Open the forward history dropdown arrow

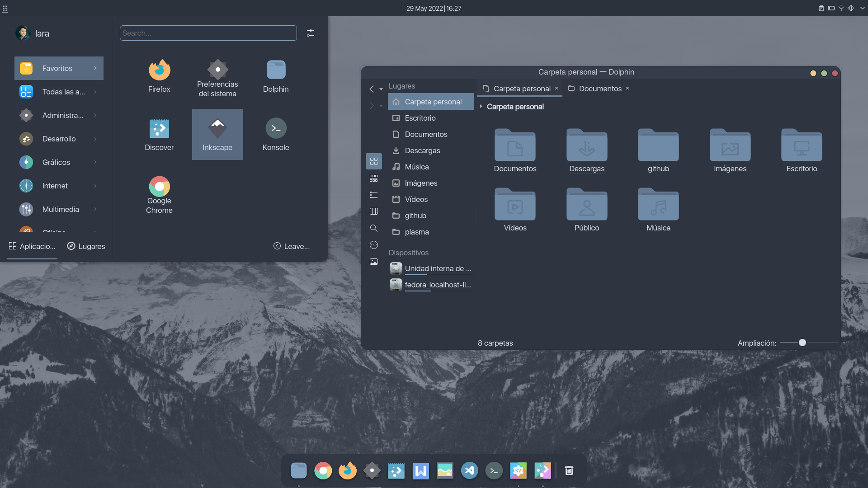[x=381, y=106]
